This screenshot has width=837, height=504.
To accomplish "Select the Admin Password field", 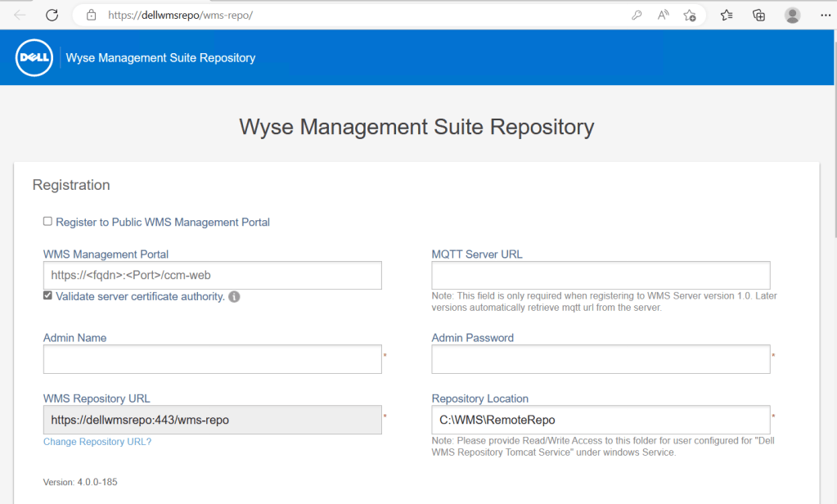I will 601,359.
